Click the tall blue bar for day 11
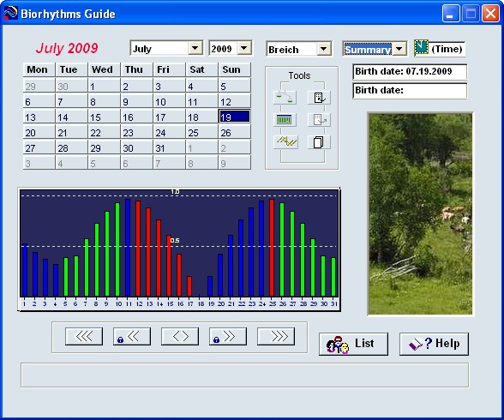The width and height of the screenshot is (504, 420). (128, 248)
